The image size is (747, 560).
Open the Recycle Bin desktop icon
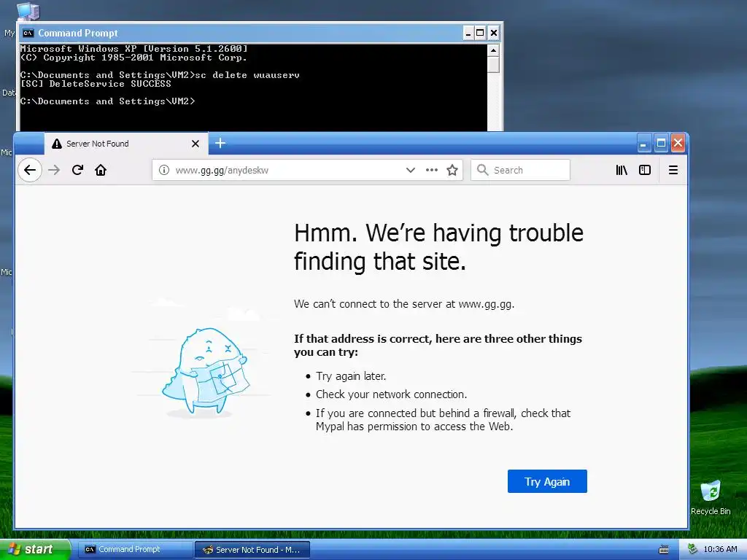point(711,497)
